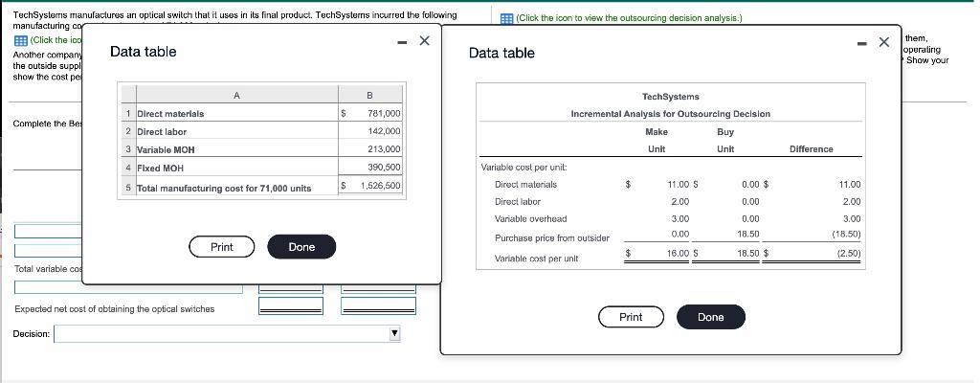
Task: Click the 781,000 value cell
Action: click(370, 114)
